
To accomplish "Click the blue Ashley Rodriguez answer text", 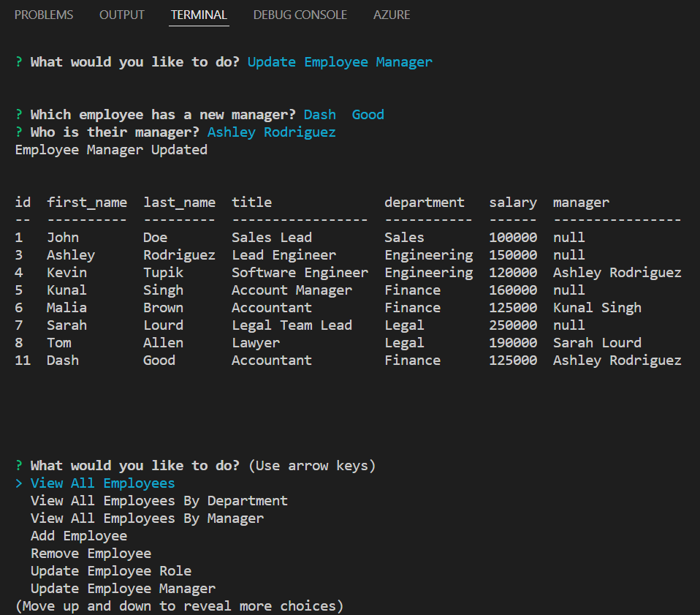I will click(x=271, y=132).
